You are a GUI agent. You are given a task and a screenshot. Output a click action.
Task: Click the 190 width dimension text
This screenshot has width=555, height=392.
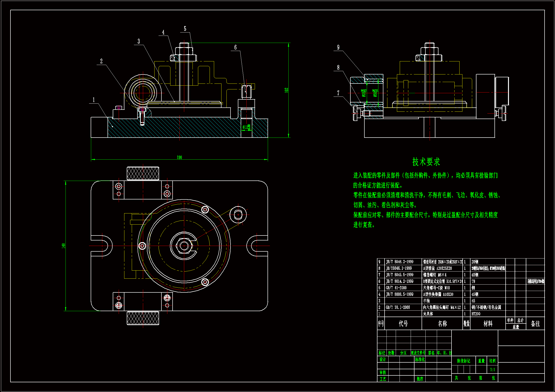(179, 157)
